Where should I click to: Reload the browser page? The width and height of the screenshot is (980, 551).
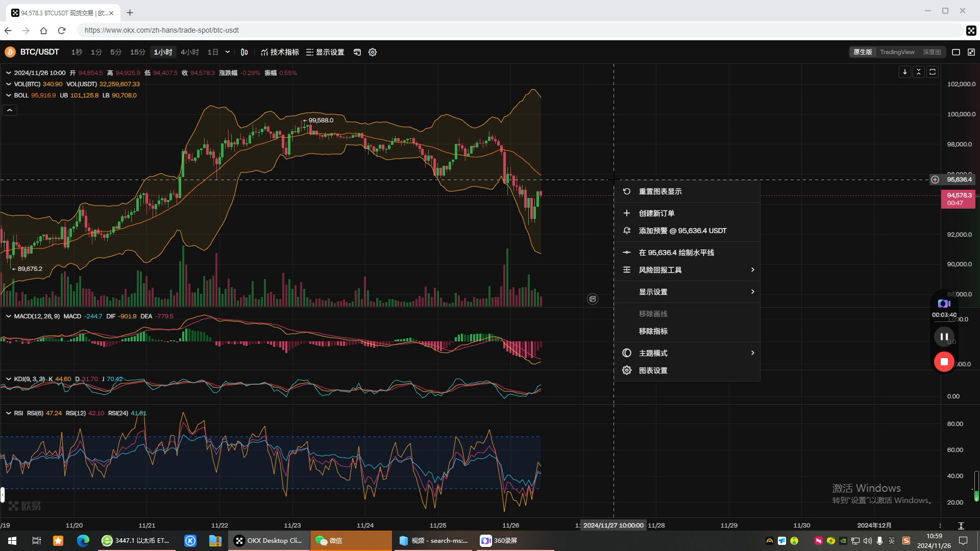click(62, 31)
